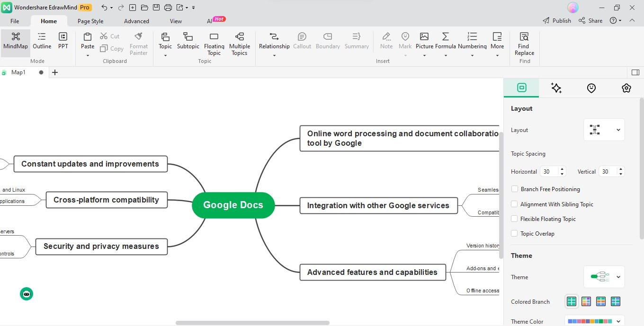644x326 pixels.
Task: Add a Note to topic
Action: click(386, 41)
